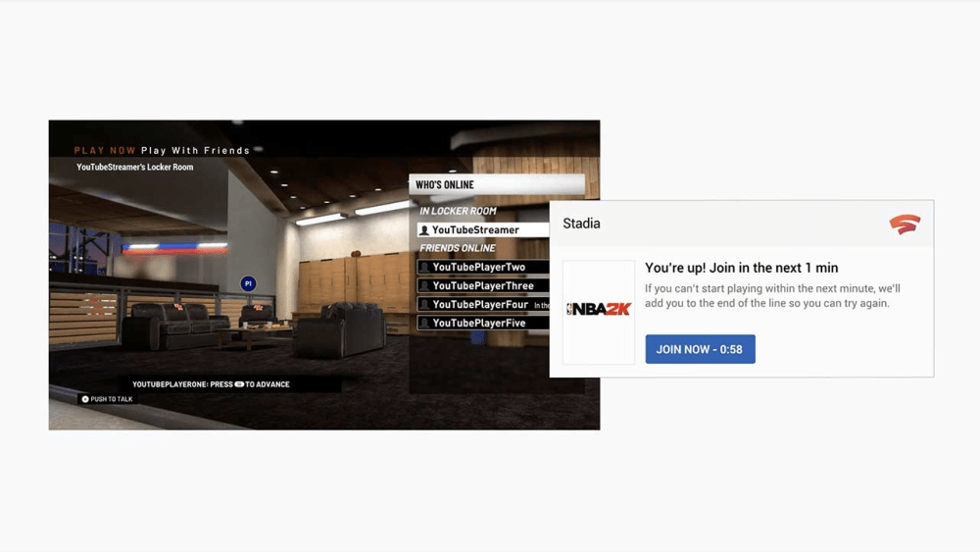Click the "You're up!" notification heading
Image resolution: width=980 pixels, height=552 pixels.
point(741,268)
